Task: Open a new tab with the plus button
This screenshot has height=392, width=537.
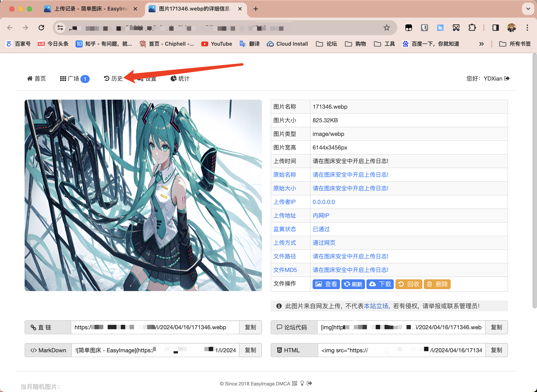Action: coord(256,9)
